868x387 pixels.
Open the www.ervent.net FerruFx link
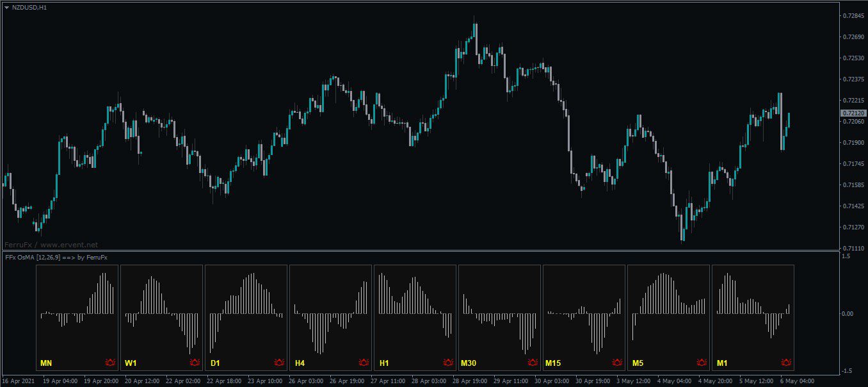51,244
